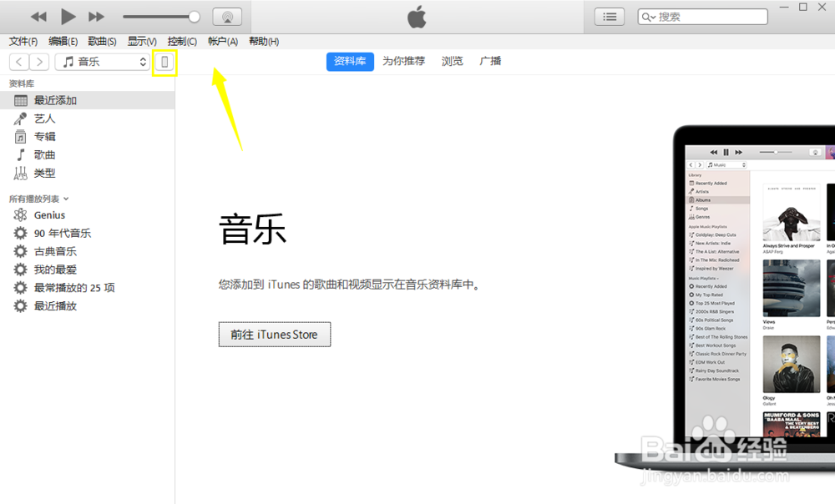Click the atom icon beside Genius
835x504 pixels.
[20, 215]
